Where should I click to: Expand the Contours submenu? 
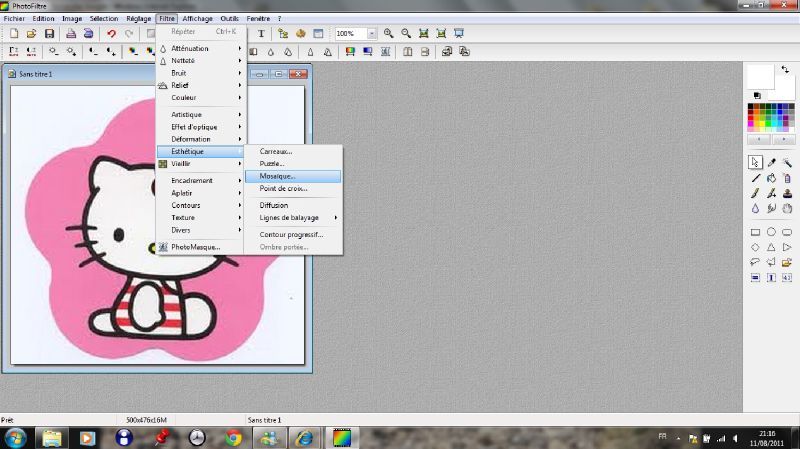point(202,206)
